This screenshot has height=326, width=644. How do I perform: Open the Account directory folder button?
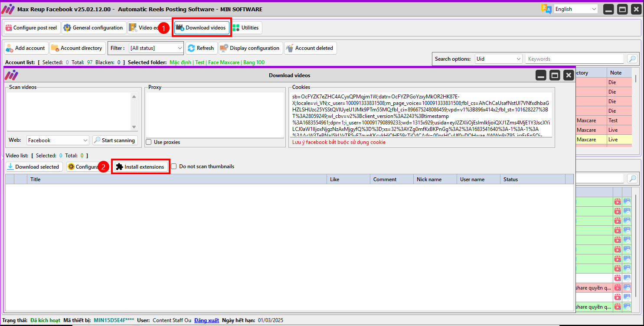[x=77, y=48]
